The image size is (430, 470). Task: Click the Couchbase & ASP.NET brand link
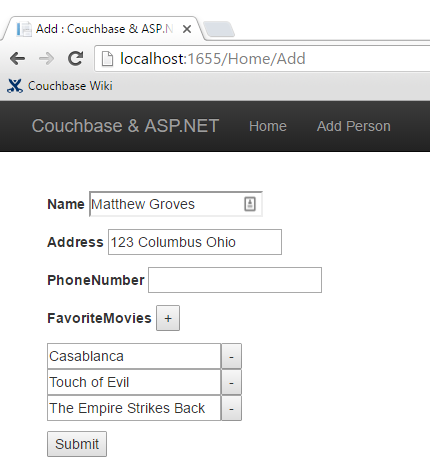(125, 126)
